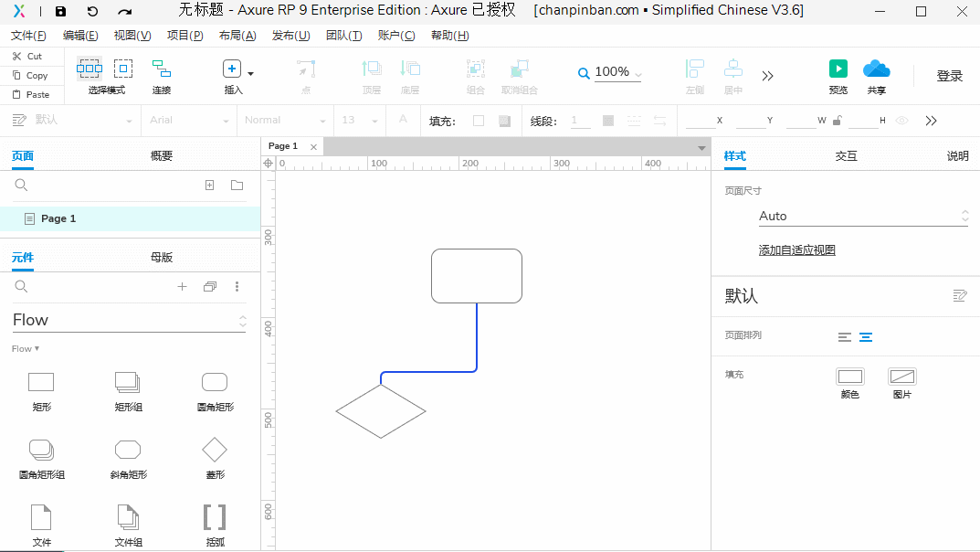Click the Preview (预览) play icon
Image resolution: width=980 pixels, height=552 pixels.
[838, 69]
